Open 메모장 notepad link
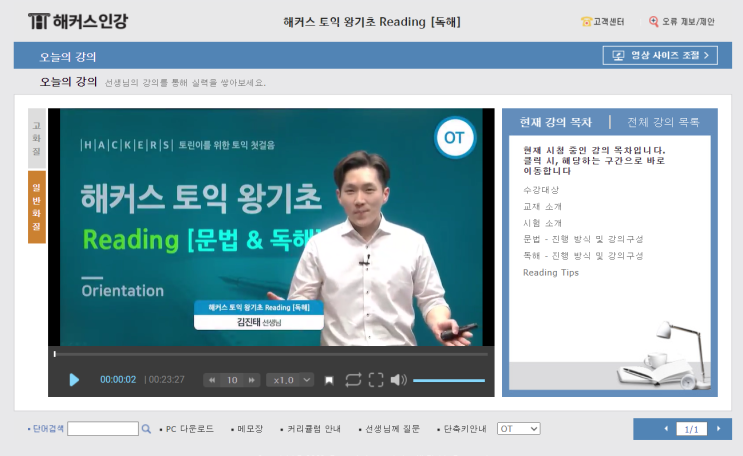Image resolution: width=743 pixels, height=456 pixels. pyautogui.click(x=250, y=429)
